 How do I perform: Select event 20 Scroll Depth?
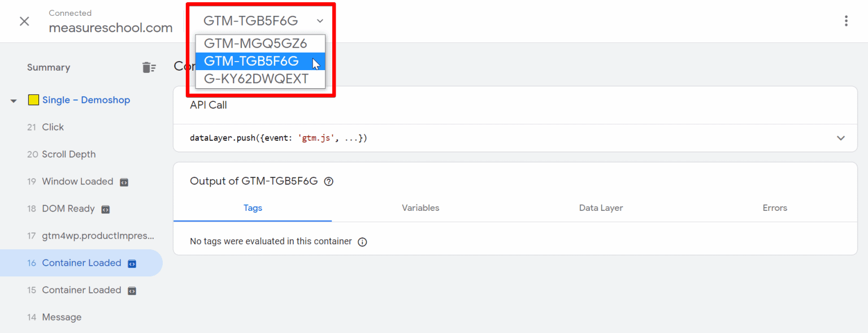(68, 154)
